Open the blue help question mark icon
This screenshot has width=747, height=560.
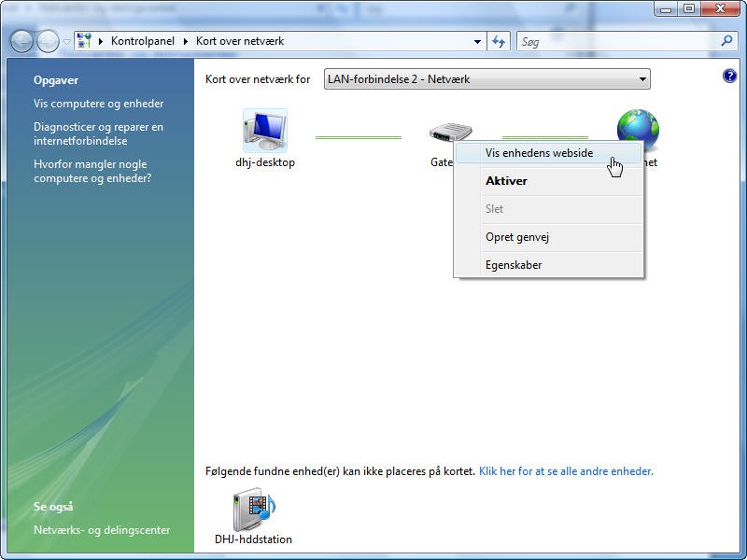tap(729, 76)
